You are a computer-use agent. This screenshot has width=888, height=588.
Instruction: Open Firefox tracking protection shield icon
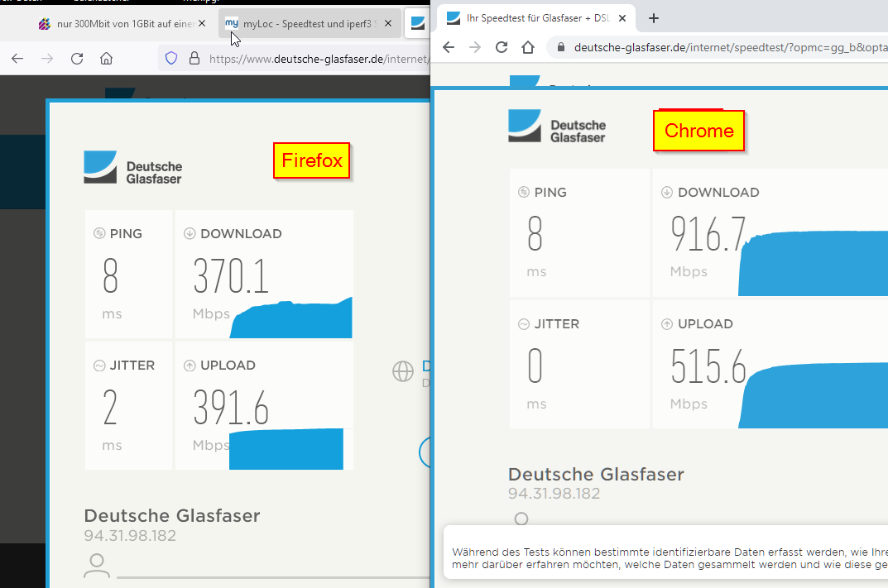171,58
